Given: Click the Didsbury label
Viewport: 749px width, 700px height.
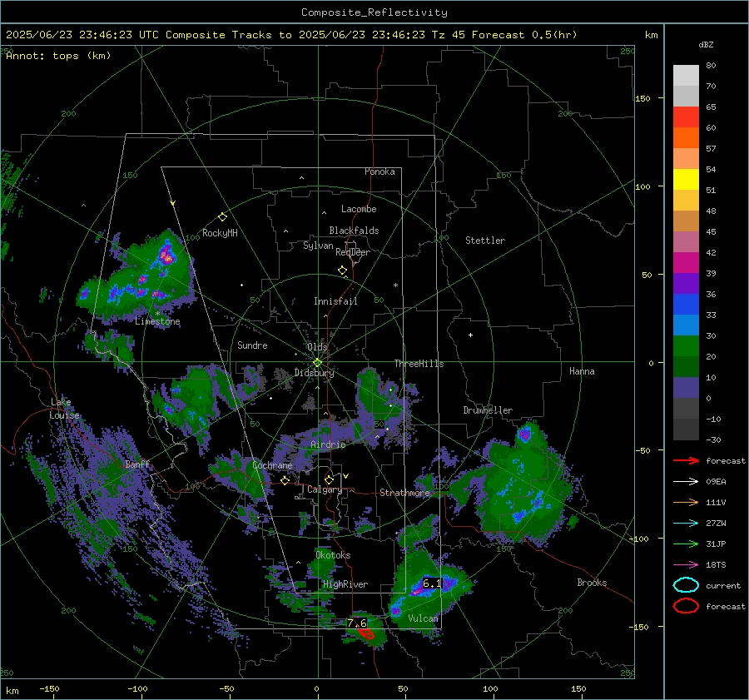Looking at the screenshot, I should (x=315, y=373).
